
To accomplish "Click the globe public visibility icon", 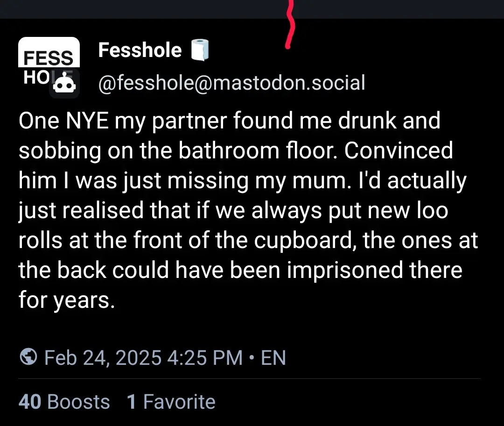I will tap(28, 357).
